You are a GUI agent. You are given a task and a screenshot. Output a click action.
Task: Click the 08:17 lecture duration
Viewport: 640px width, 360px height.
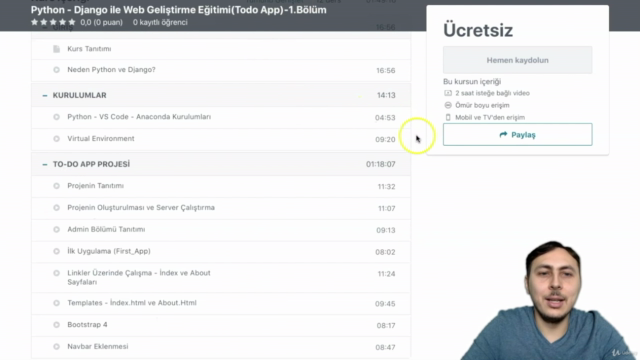pyautogui.click(x=386, y=326)
